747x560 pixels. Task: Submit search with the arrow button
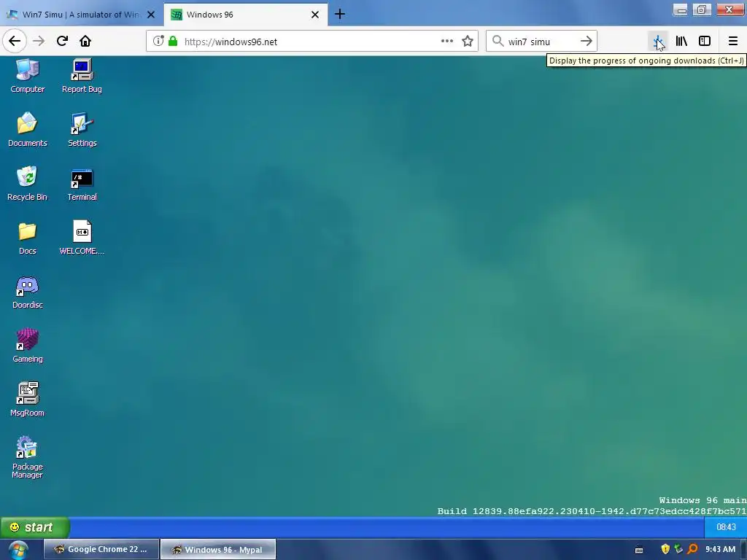[586, 41]
